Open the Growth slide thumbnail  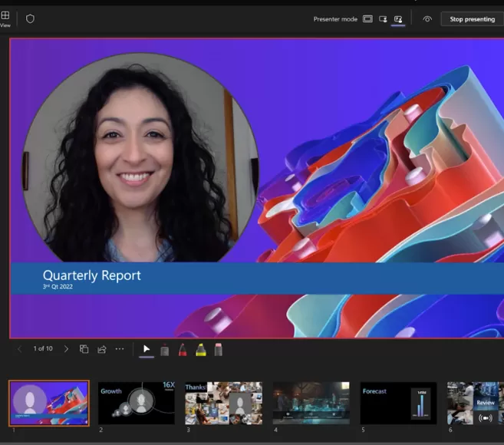[x=136, y=403]
